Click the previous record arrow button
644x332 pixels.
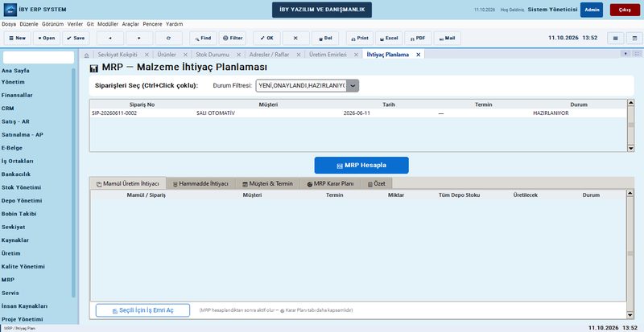pyautogui.click(x=110, y=38)
